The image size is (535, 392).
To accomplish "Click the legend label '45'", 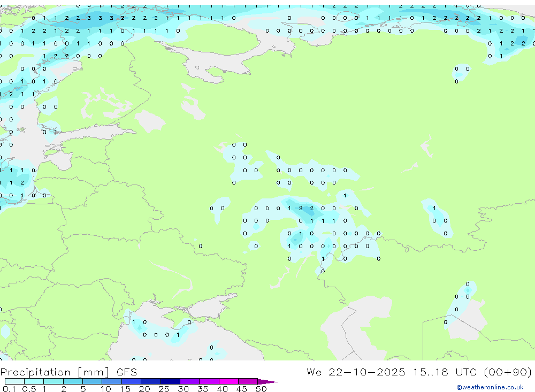I will (x=242, y=389).
